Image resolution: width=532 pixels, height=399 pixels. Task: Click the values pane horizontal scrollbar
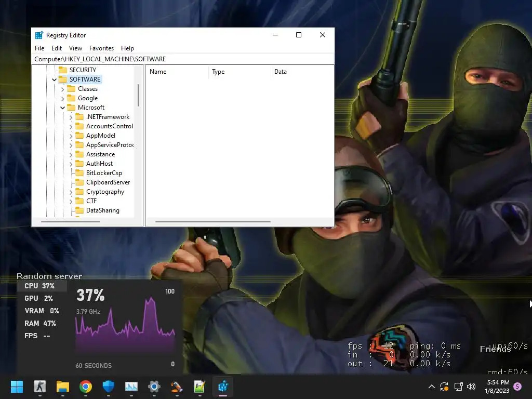[212, 222]
